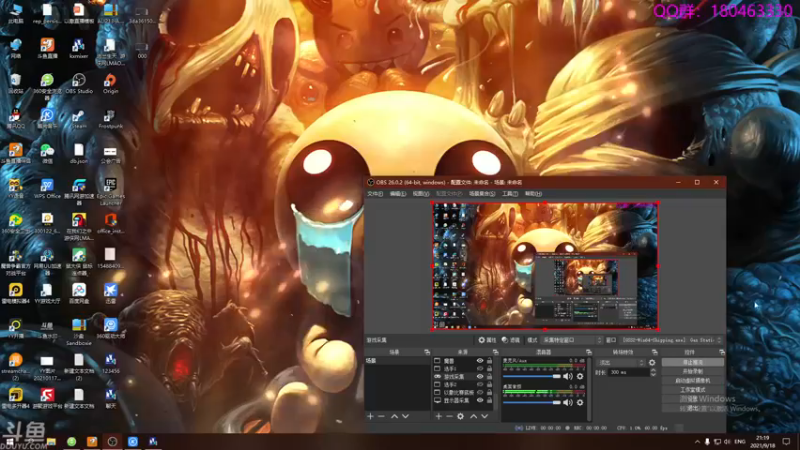Screen dimensions: 800x450
Task: Open the Tools (工具) menu in OBS
Action: point(510,194)
